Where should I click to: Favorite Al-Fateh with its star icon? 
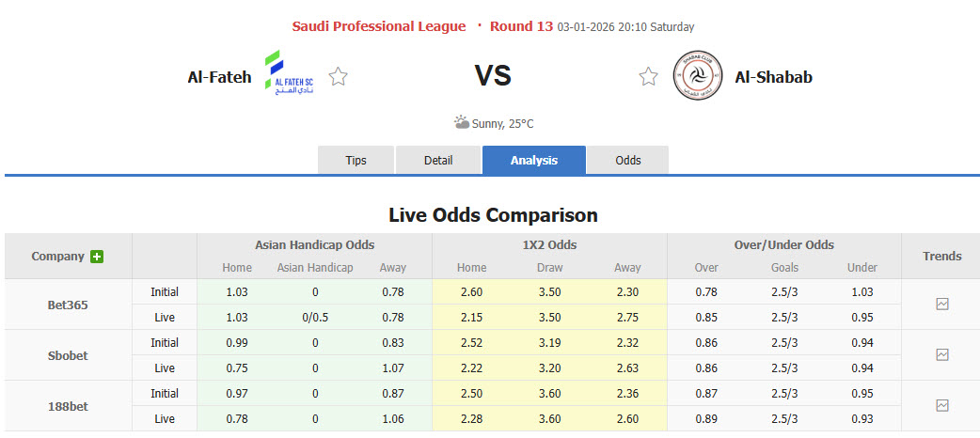point(339,77)
